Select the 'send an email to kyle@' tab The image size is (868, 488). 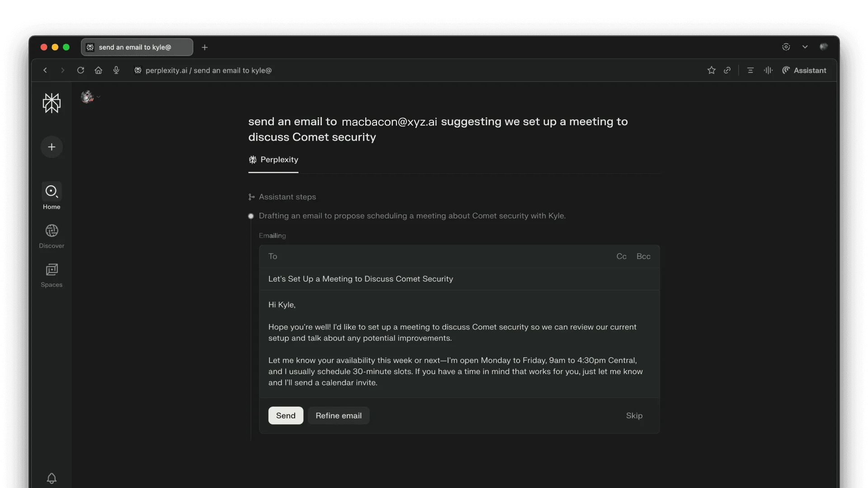pos(137,47)
